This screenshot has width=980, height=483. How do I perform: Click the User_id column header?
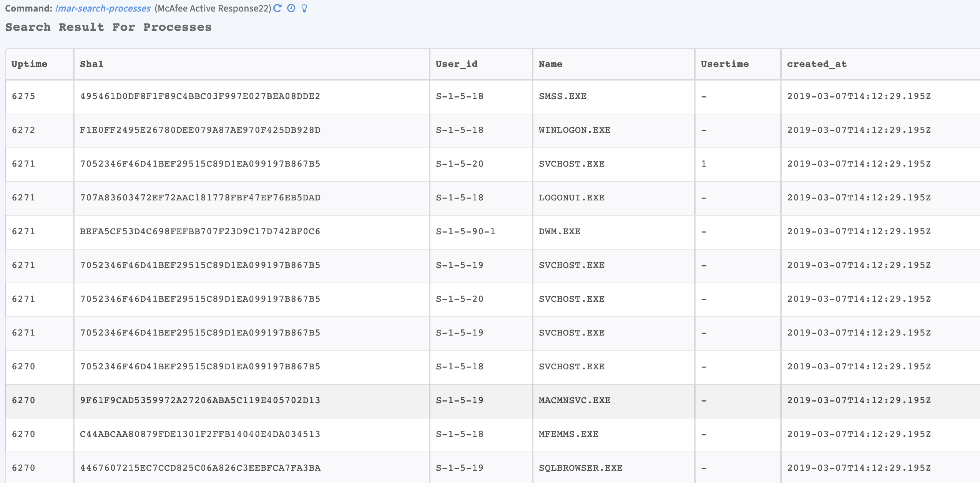click(x=457, y=64)
